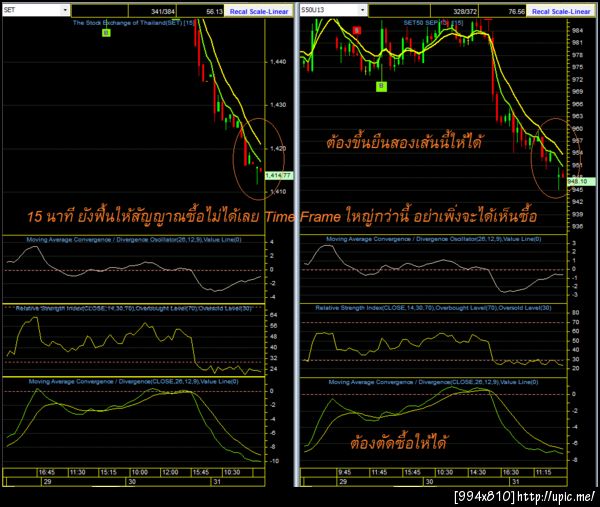Image resolution: width=600 pixels, height=507 pixels.
Task: Click Recal Scale-Linear on the S50U13 chart
Action: click(561, 11)
